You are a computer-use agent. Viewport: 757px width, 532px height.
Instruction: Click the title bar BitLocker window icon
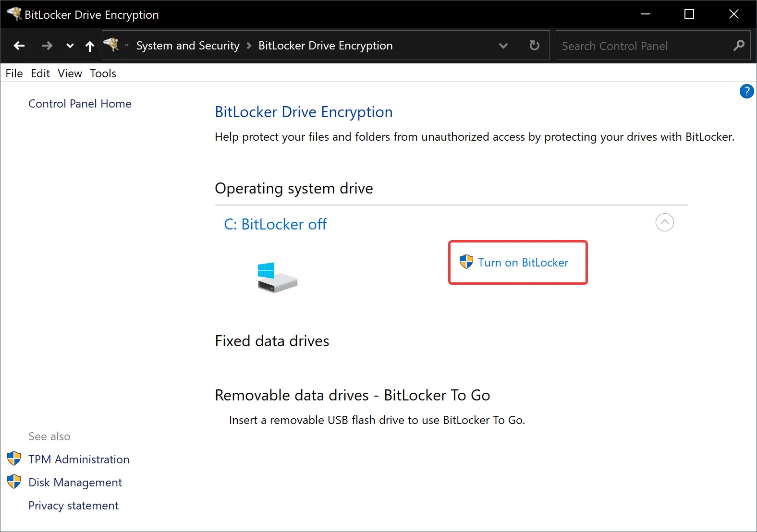click(14, 14)
